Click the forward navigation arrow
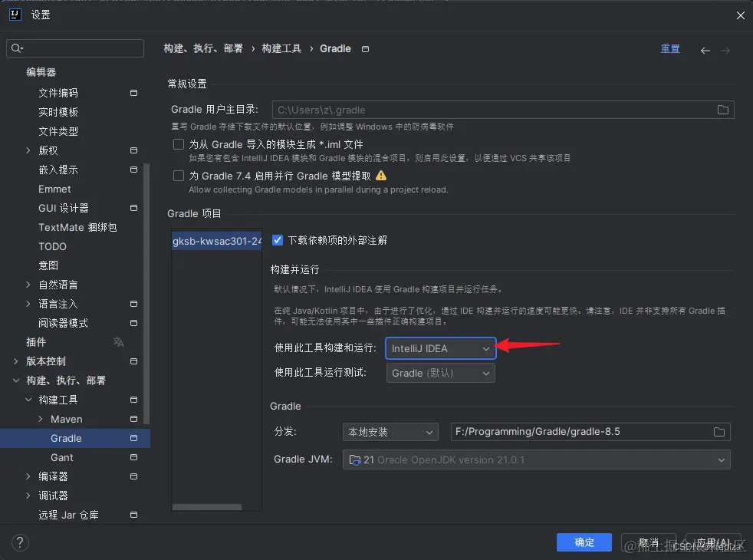753x560 pixels. 725,49
